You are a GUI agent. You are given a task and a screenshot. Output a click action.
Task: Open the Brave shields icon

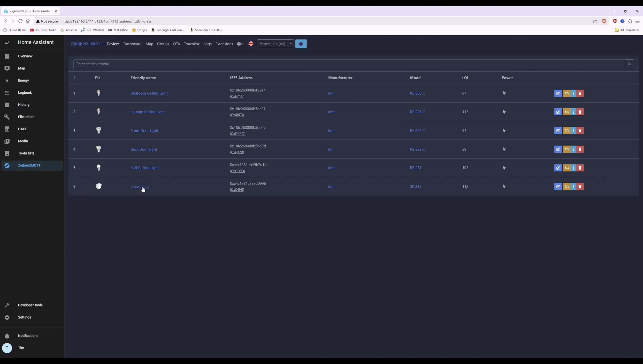(604, 21)
